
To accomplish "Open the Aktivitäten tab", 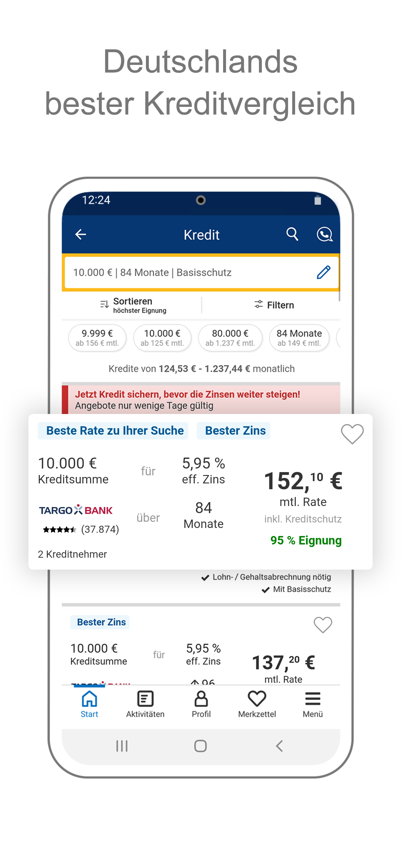I will point(145,704).
